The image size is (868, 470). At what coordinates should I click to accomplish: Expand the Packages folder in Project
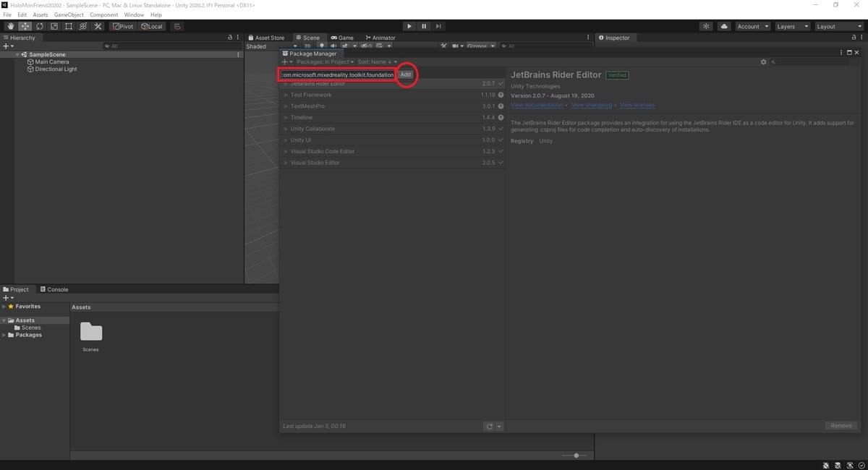4,335
